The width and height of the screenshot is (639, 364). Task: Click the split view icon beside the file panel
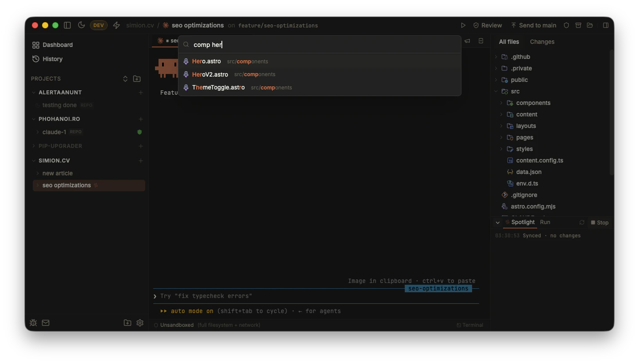pyautogui.click(x=481, y=41)
